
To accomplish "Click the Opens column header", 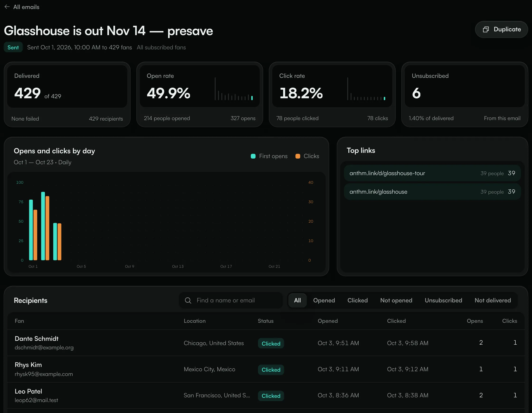I will tap(475, 321).
